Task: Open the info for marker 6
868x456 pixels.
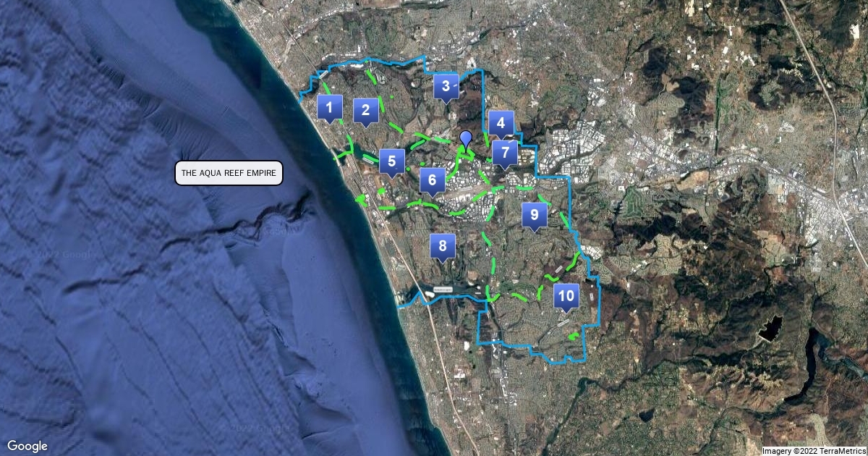Action: pos(432,180)
